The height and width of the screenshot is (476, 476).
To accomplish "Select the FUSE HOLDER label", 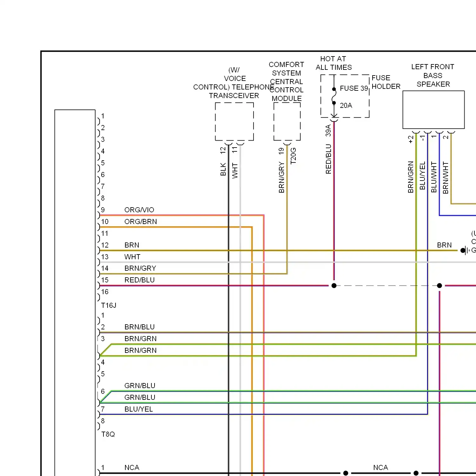I will (x=386, y=82).
